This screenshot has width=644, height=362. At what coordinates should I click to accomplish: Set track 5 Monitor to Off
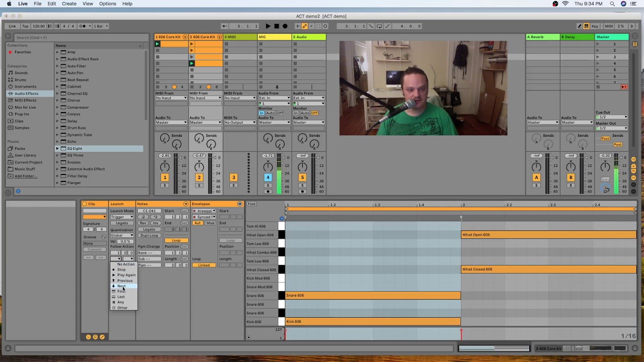click(x=314, y=113)
